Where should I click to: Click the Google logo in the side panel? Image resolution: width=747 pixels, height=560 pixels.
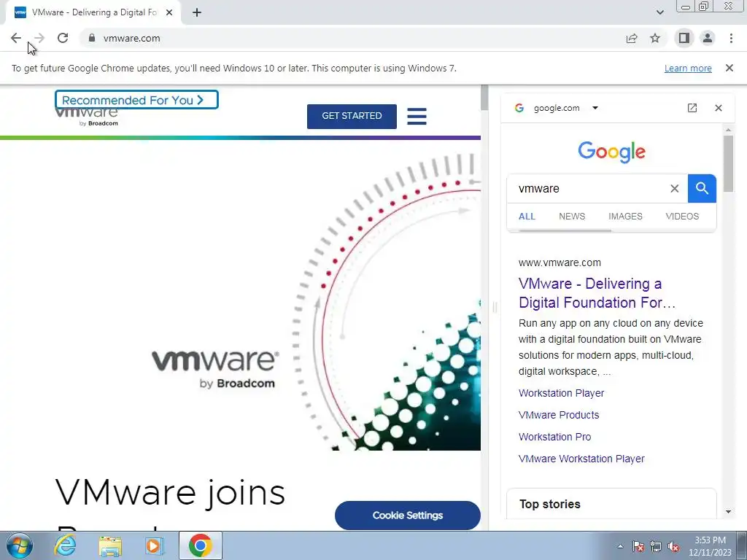point(612,152)
